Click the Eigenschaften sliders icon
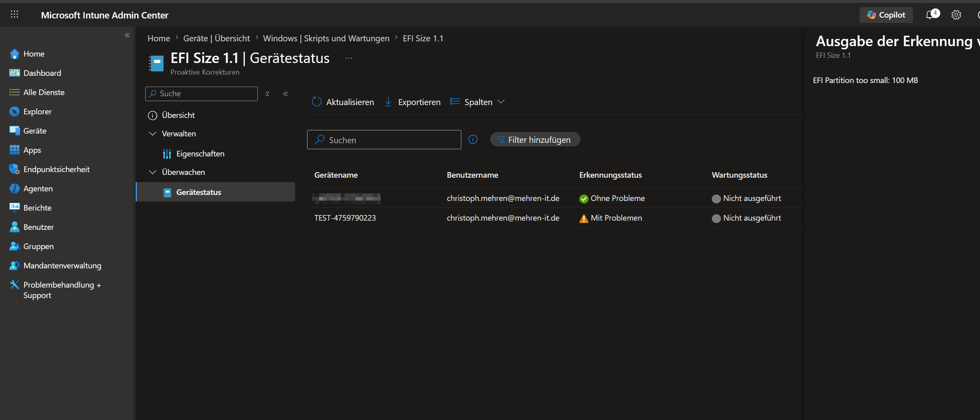Screen dimensions: 980x420 coord(167,154)
